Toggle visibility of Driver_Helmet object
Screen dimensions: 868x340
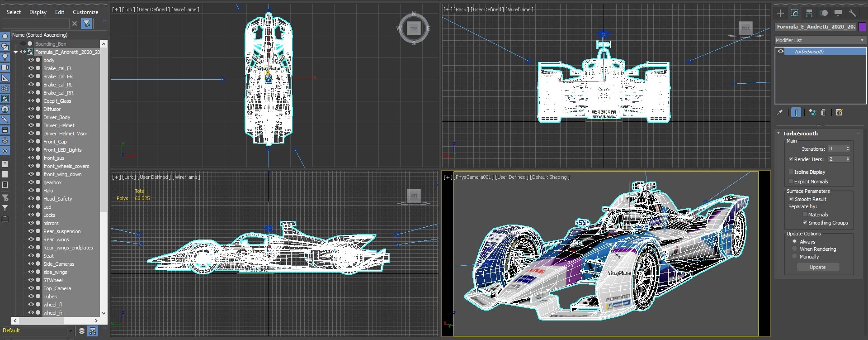[31, 125]
